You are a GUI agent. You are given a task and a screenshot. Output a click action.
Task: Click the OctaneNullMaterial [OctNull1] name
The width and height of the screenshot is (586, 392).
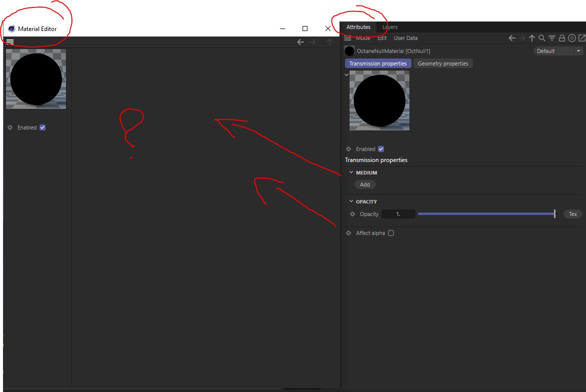[x=393, y=51]
